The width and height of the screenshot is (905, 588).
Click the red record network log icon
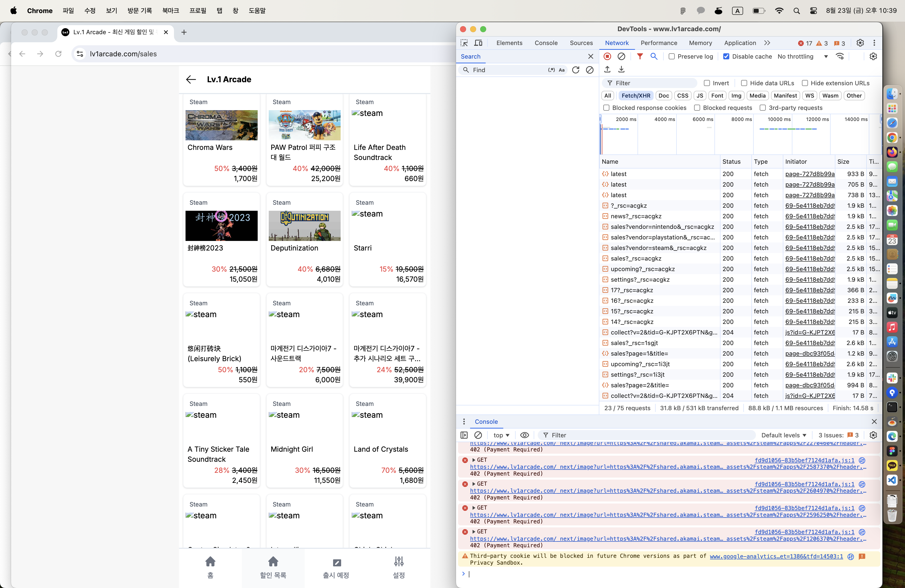[x=607, y=56]
